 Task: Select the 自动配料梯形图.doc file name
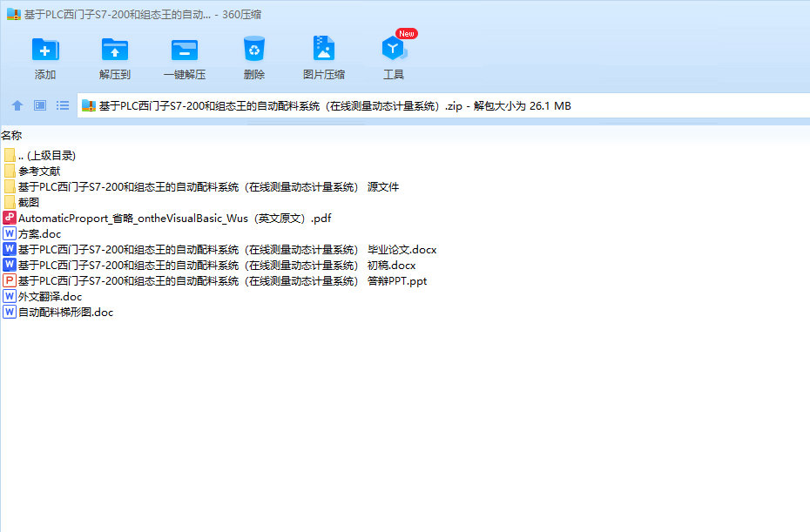[65, 312]
